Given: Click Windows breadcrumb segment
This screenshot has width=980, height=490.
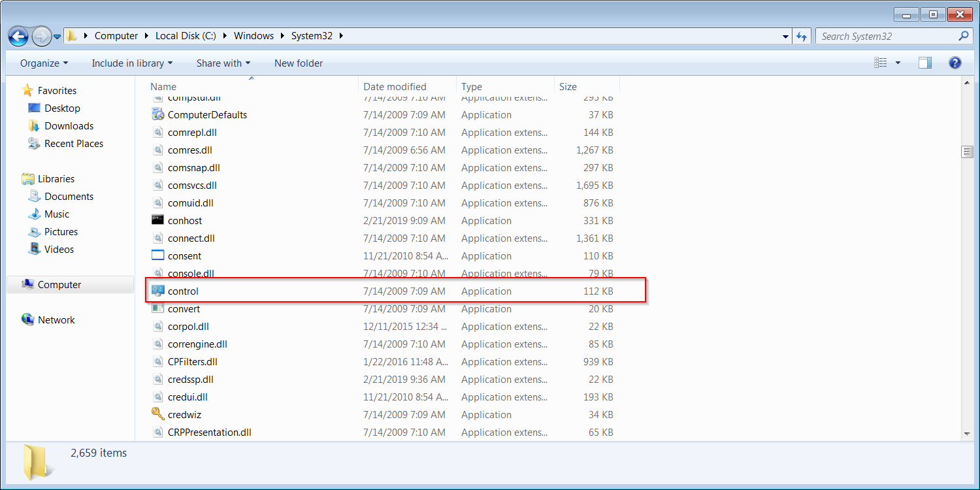Looking at the screenshot, I should point(253,36).
